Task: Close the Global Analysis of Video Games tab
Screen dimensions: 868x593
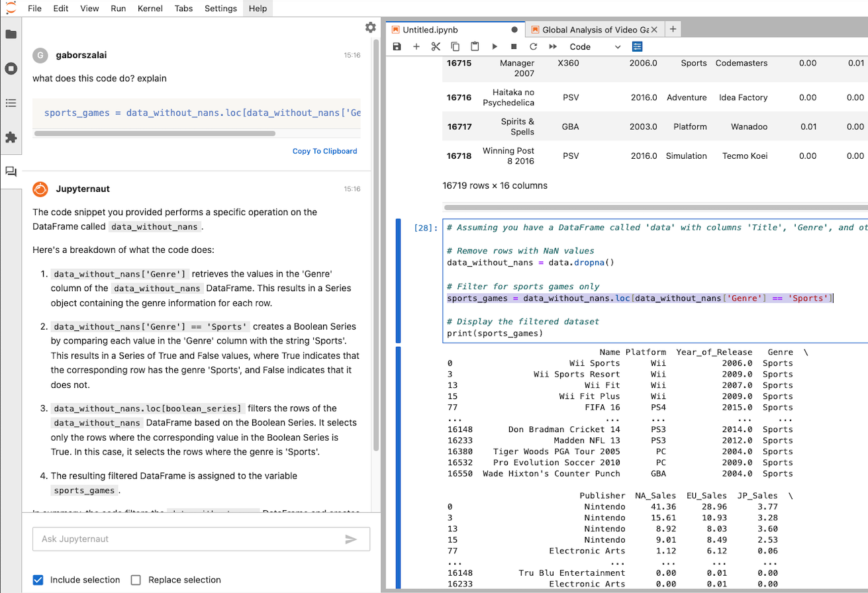Action: click(654, 30)
